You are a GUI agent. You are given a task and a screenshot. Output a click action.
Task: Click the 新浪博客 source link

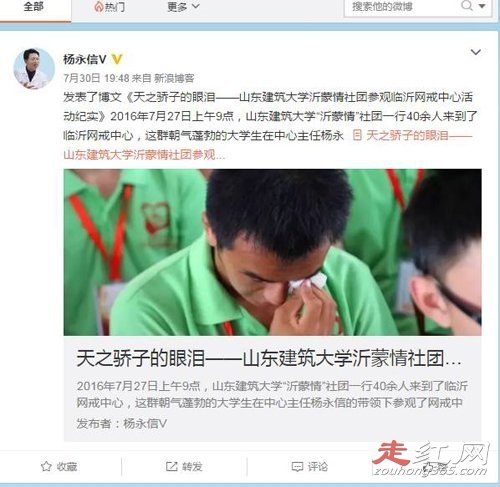tap(174, 78)
